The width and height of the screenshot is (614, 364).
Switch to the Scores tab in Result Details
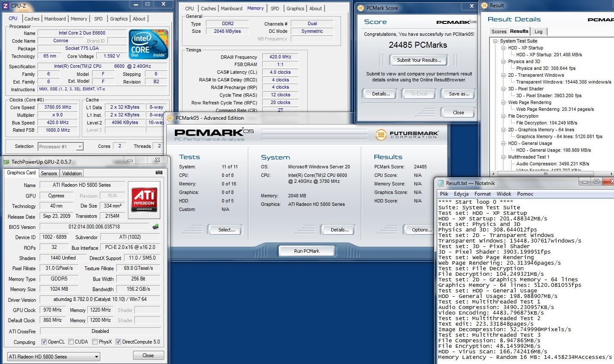499,32
